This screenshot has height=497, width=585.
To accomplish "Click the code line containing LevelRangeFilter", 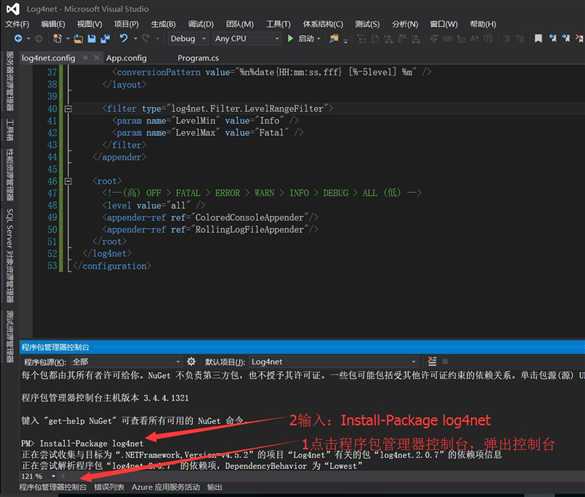I will pos(218,109).
